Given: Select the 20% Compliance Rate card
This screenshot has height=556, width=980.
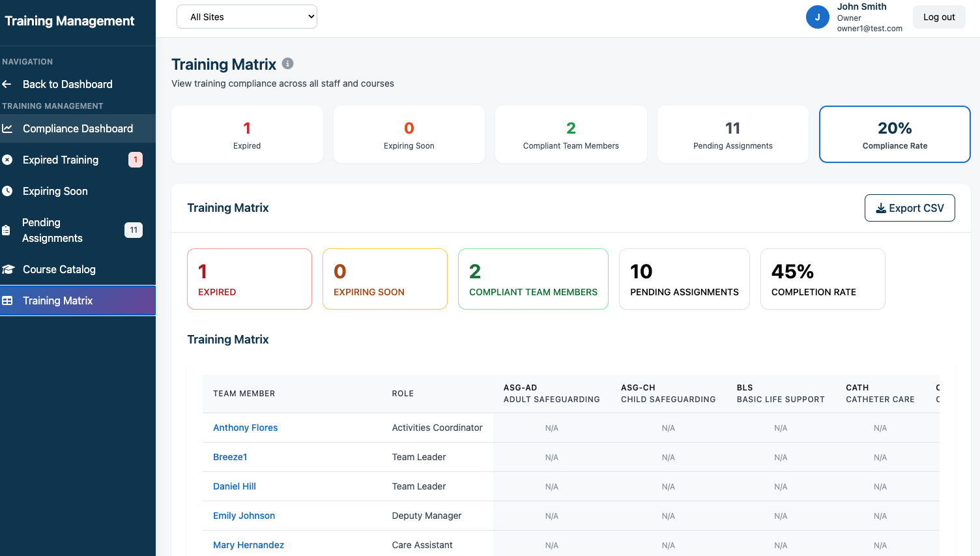Looking at the screenshot, I should 894,134.
